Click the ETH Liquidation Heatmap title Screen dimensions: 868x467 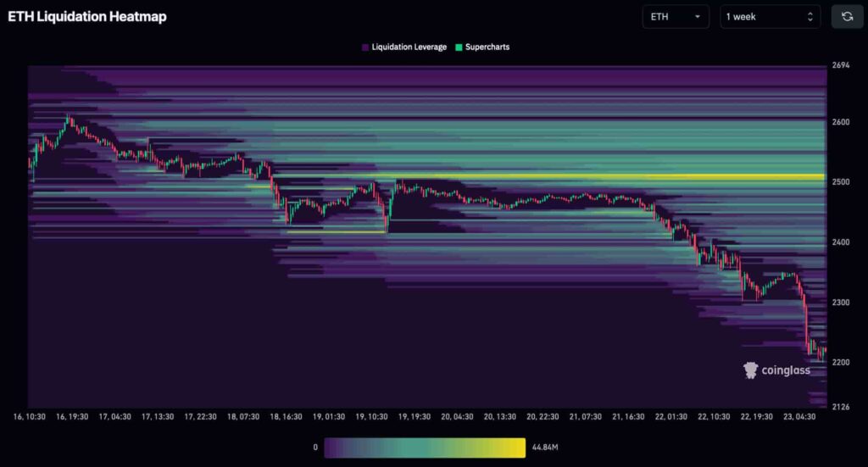point(87,17)
